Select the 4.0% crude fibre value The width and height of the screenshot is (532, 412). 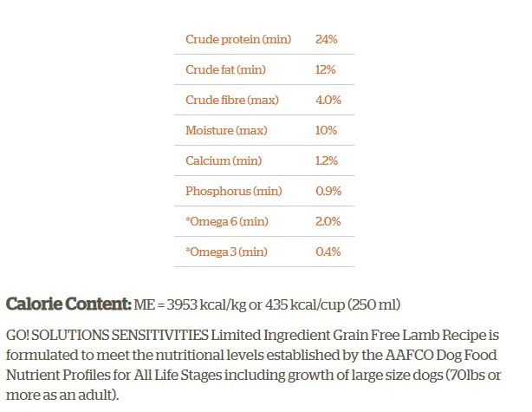click(328, 100)
